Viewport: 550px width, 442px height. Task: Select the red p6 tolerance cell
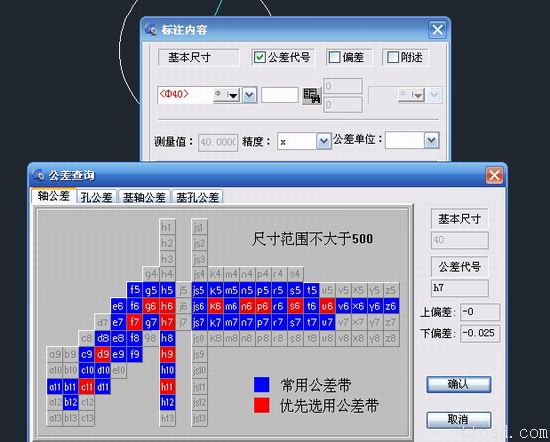pyautogui.click(x=263, y=306)
